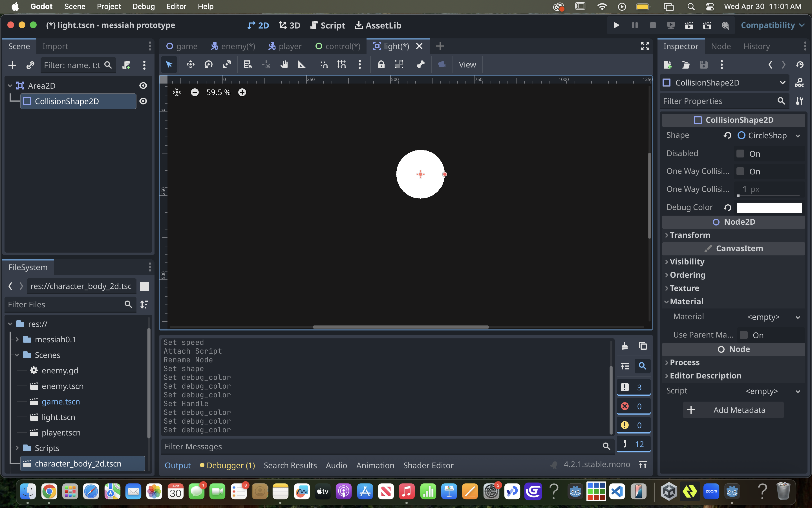Switch to the Import tab
812x508 pixels.
(55, 46)
